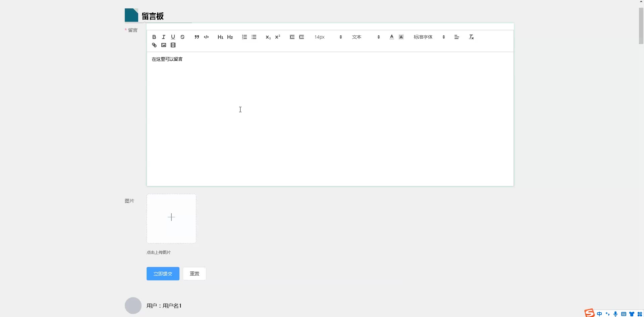Open the text background color picker
644x317 pixels.
tap(401, 37)
